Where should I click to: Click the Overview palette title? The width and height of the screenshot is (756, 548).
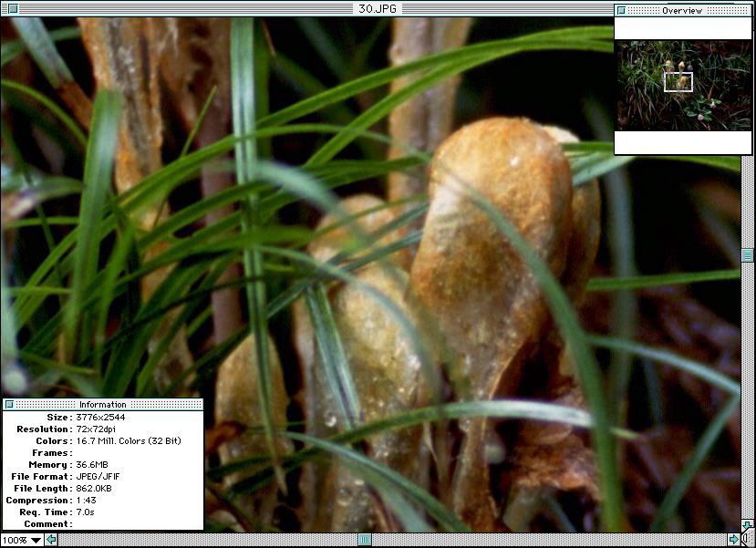tap(682, 10)
